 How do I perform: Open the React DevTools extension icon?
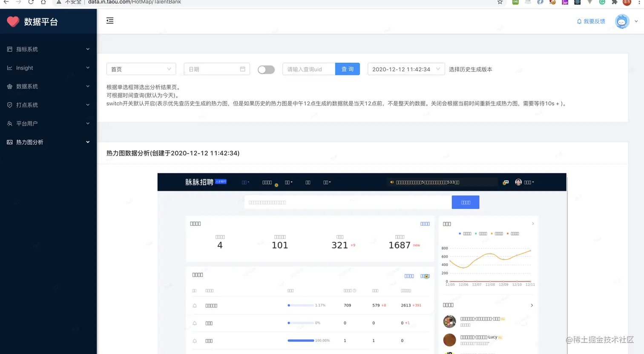[x=577, y=2]
